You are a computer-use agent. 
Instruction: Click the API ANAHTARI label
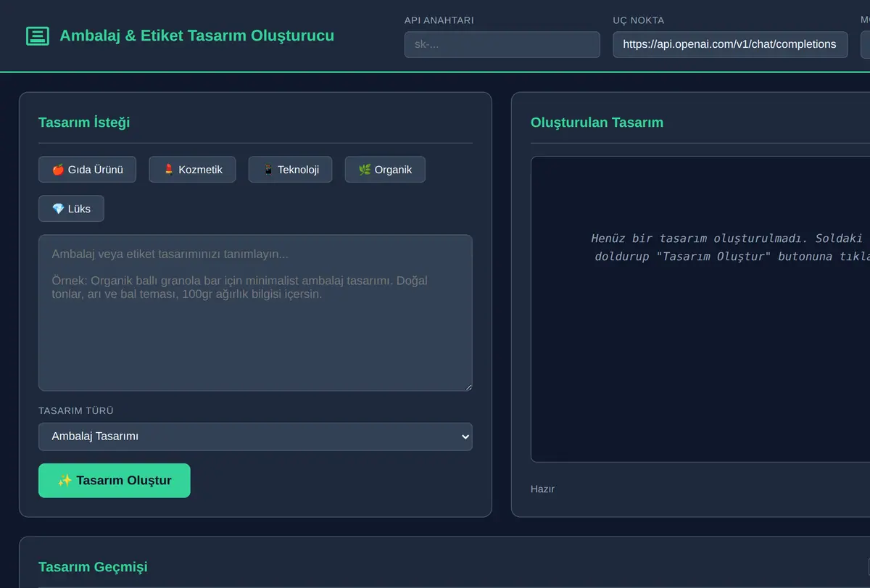439,20
